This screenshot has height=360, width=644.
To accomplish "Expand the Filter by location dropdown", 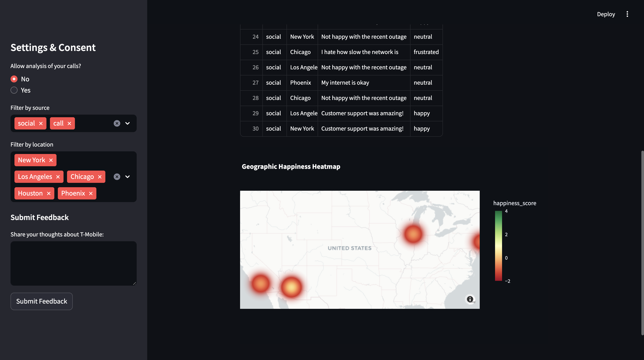I will point(127,177).
